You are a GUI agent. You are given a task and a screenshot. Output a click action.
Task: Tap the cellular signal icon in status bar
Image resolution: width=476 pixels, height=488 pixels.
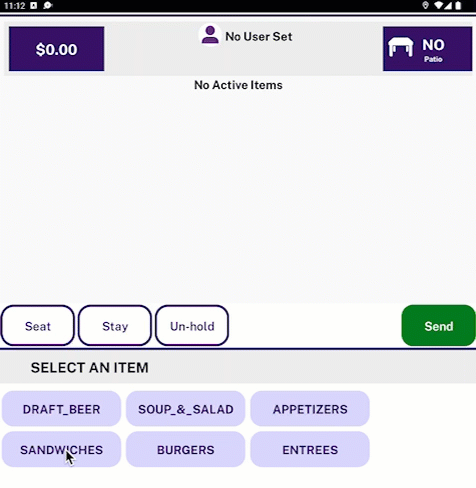coord(448,5)
